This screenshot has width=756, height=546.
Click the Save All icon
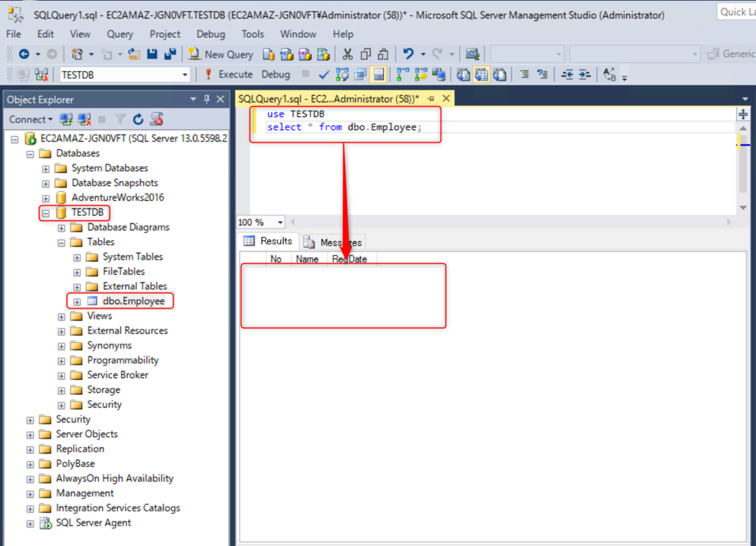click(170, 55)
